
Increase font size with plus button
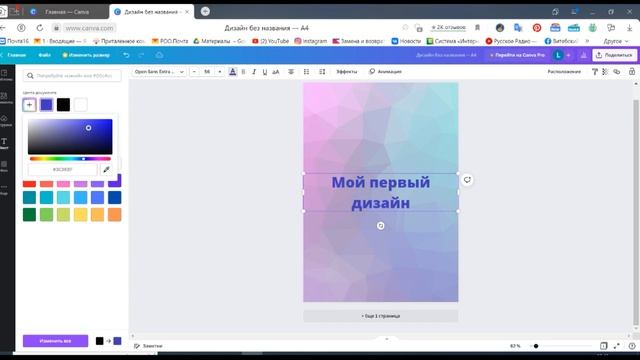(220, 72)
